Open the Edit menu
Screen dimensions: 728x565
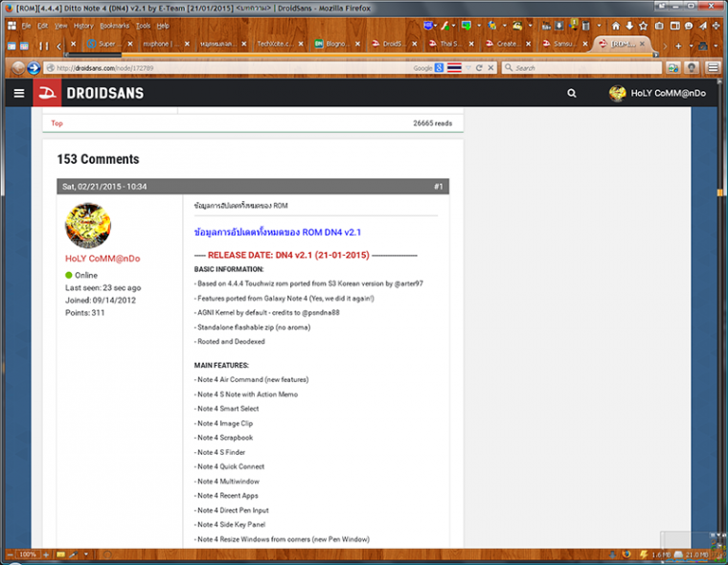[43, 26]
